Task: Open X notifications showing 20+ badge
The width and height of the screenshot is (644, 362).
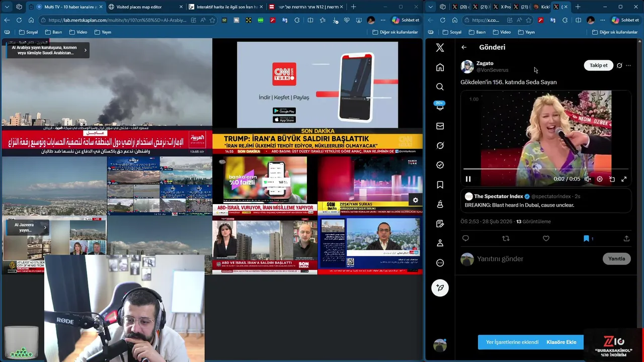Action: pyautogui.click(x=440, y=106)
